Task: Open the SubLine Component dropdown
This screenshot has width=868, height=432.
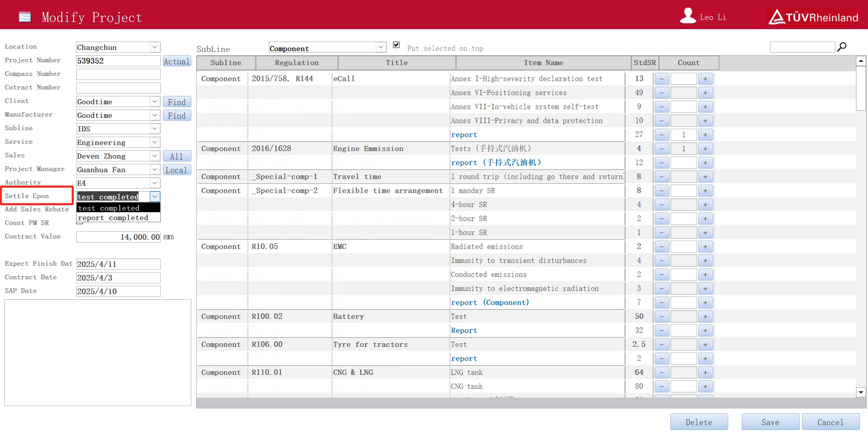Action: [381, 47]
